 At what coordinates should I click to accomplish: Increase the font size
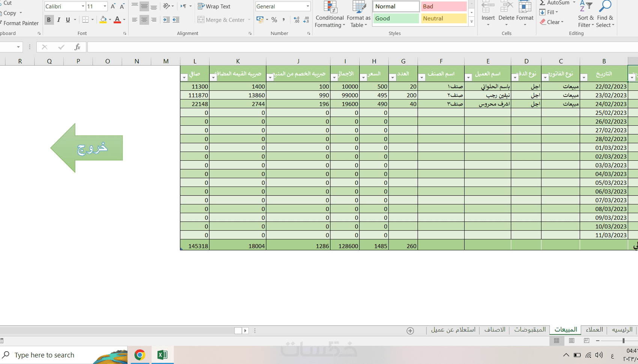tap(113, 6)
